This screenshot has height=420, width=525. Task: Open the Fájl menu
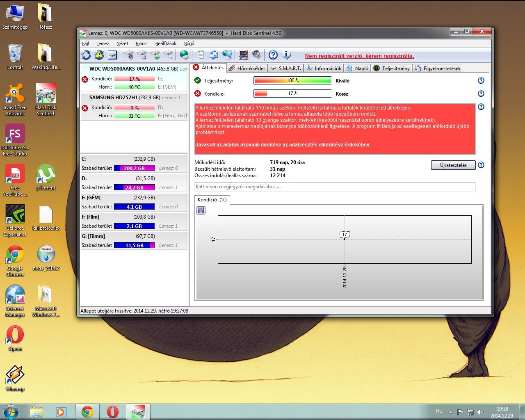point(85,43)
